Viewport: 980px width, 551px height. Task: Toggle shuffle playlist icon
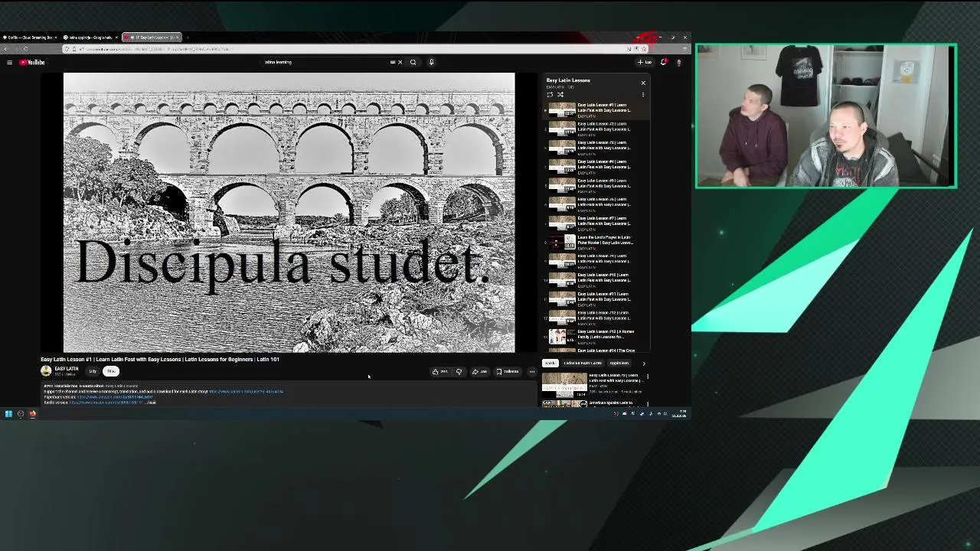pyautogui.click(x=560, y=94)
